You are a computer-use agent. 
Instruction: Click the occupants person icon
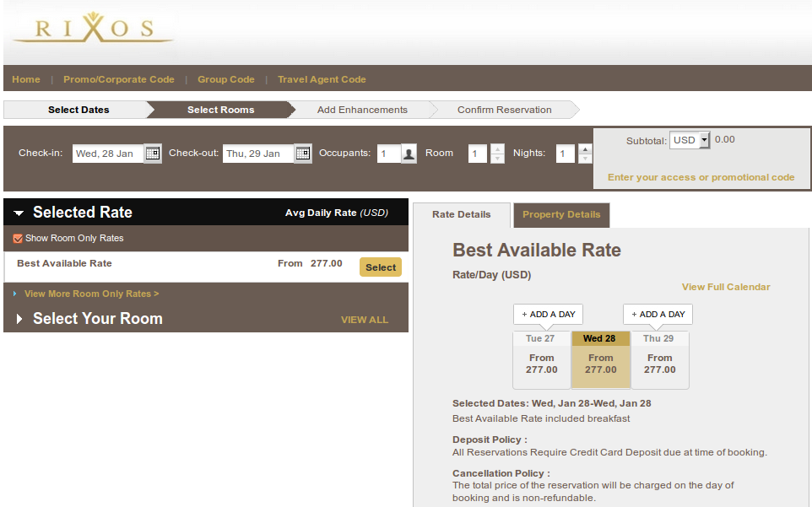click(x=409, y=154)
